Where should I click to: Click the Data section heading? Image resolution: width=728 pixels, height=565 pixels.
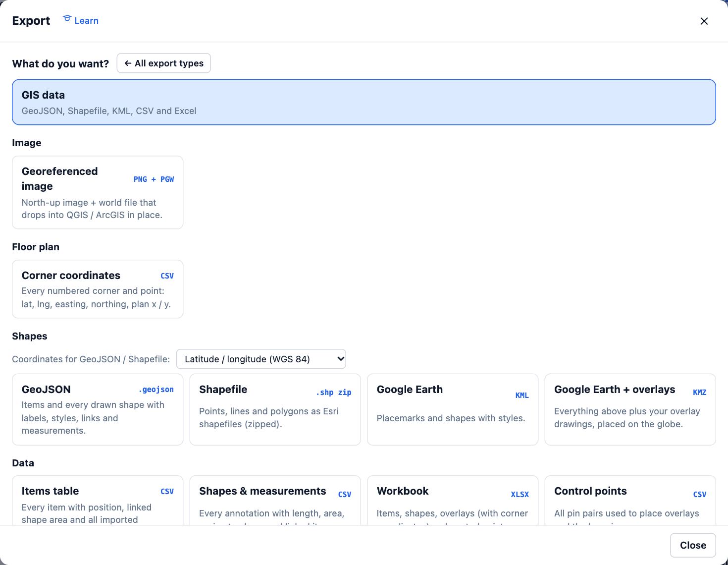coord(23,463)
